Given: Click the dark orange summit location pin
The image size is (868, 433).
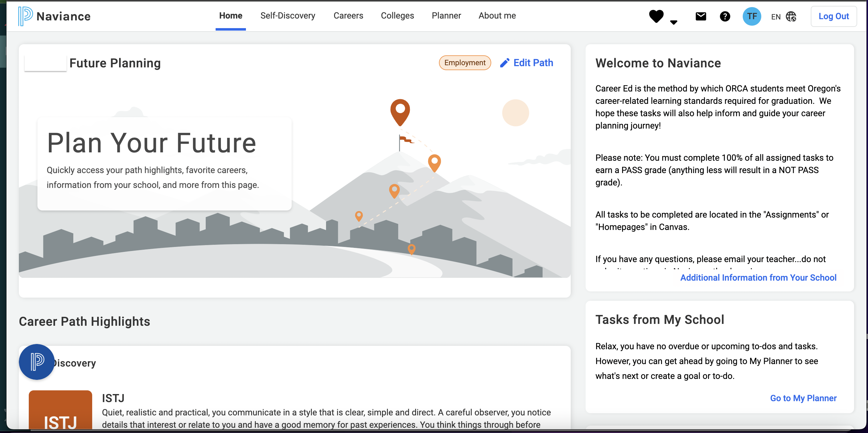Looking at the screenshot, I should [x=400, y=112].
